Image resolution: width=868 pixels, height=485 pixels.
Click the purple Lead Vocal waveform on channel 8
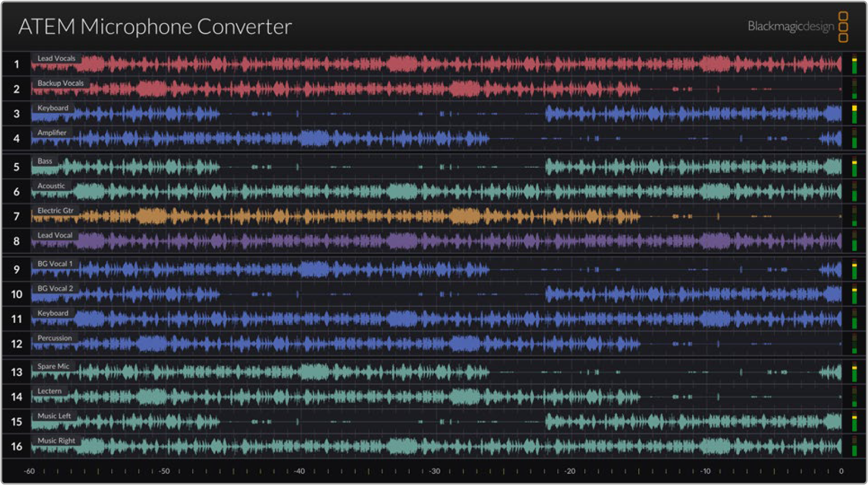(x=437, y=241)
